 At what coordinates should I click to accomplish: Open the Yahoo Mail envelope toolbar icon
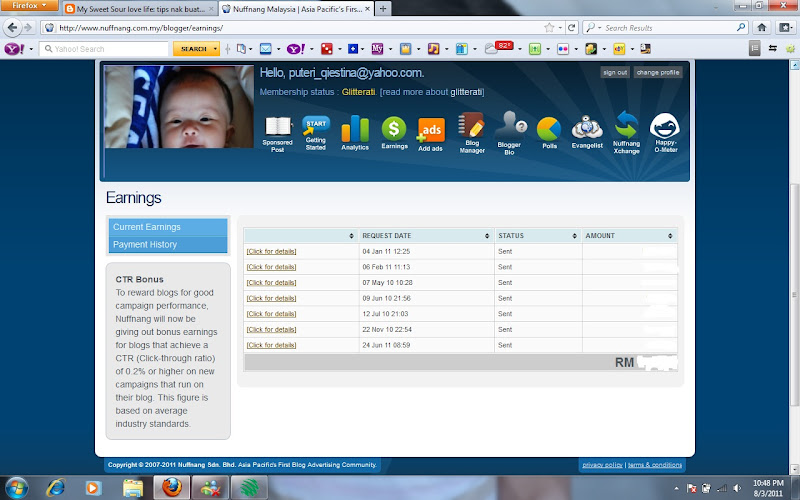click(266, 49)
